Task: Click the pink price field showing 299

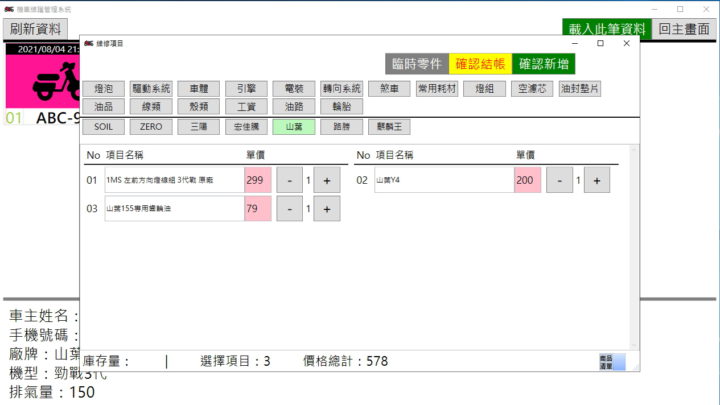Action: [258, 181]
